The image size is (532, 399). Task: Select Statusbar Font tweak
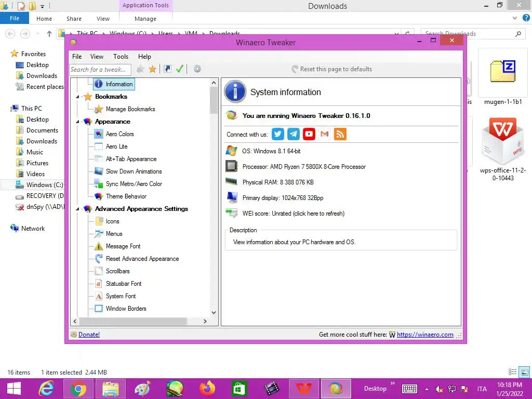pos(124,284)
